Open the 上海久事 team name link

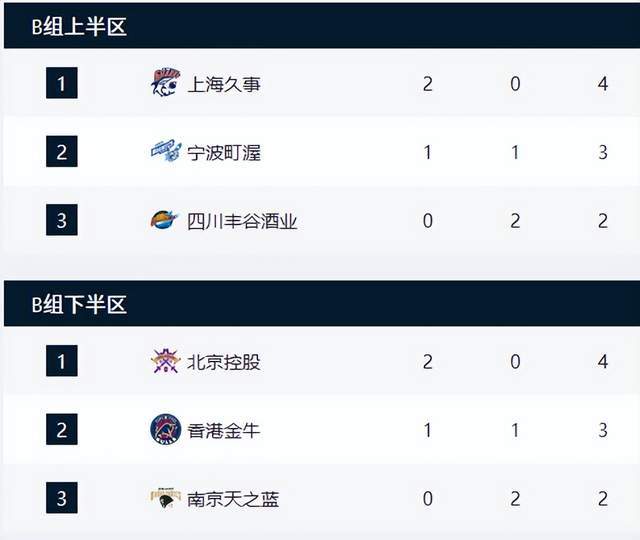pyautogui.click(x=224, y=84)
